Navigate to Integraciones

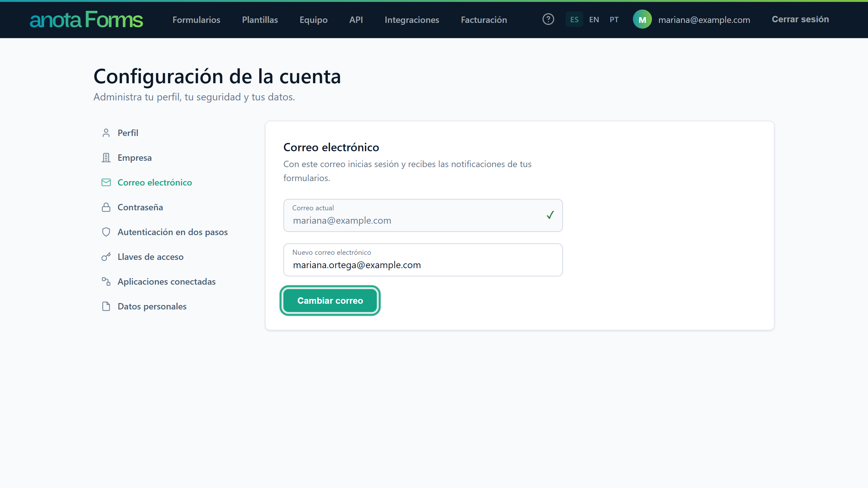412,20
